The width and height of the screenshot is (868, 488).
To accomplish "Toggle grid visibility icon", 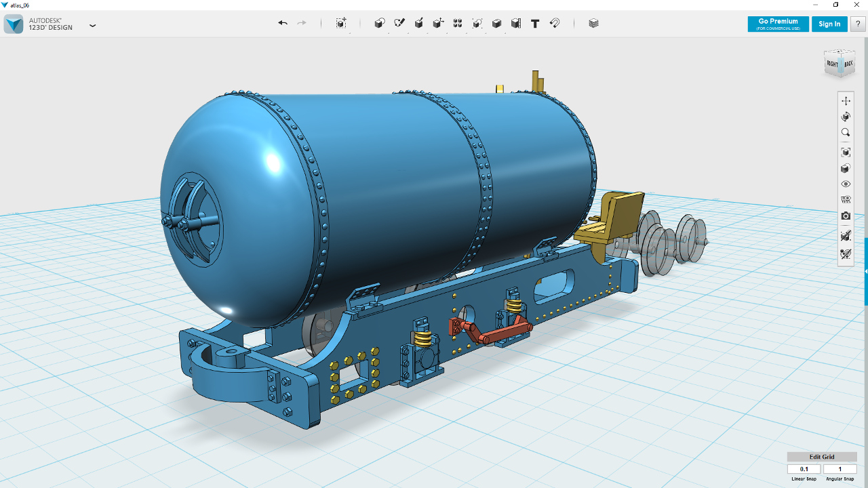I will (x=846, y=200).
